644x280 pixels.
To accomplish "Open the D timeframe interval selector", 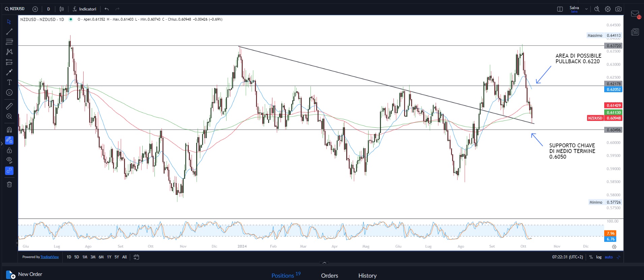I will click(x=49, y=9).
